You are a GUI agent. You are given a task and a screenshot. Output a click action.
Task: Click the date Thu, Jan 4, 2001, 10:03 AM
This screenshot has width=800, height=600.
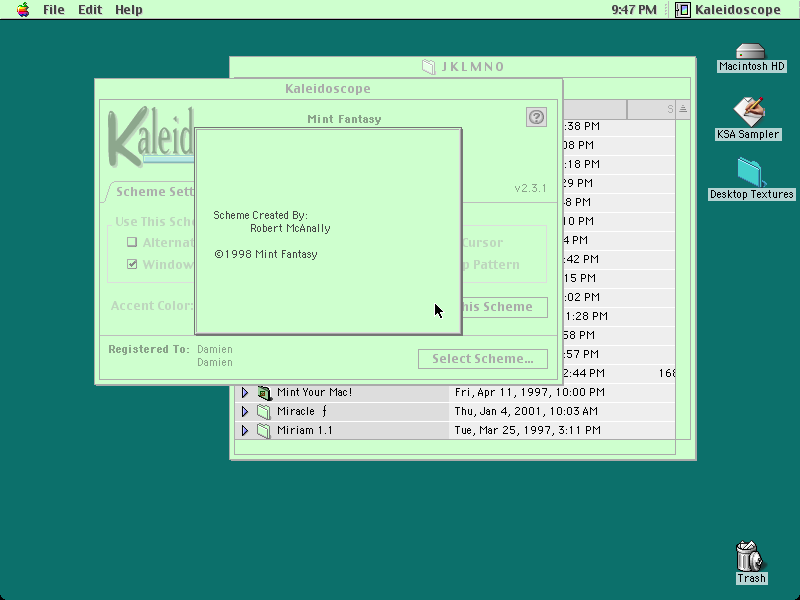point(526,411)
